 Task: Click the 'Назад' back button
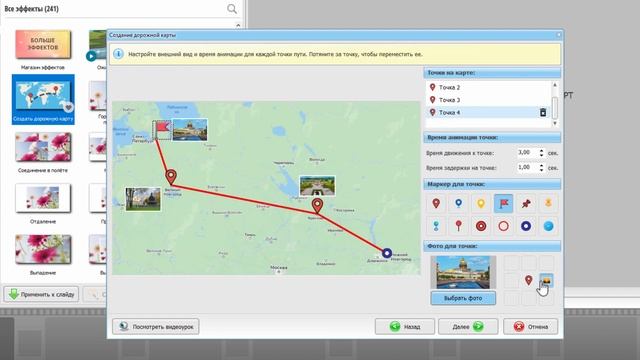pos(405,327)
